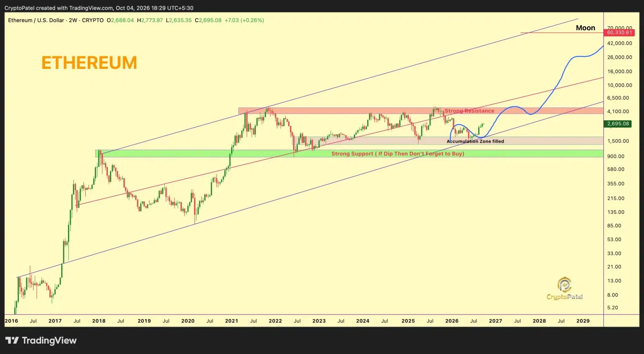Click the 2016 year on the time axis
The image size is (644, 354).
11,321
